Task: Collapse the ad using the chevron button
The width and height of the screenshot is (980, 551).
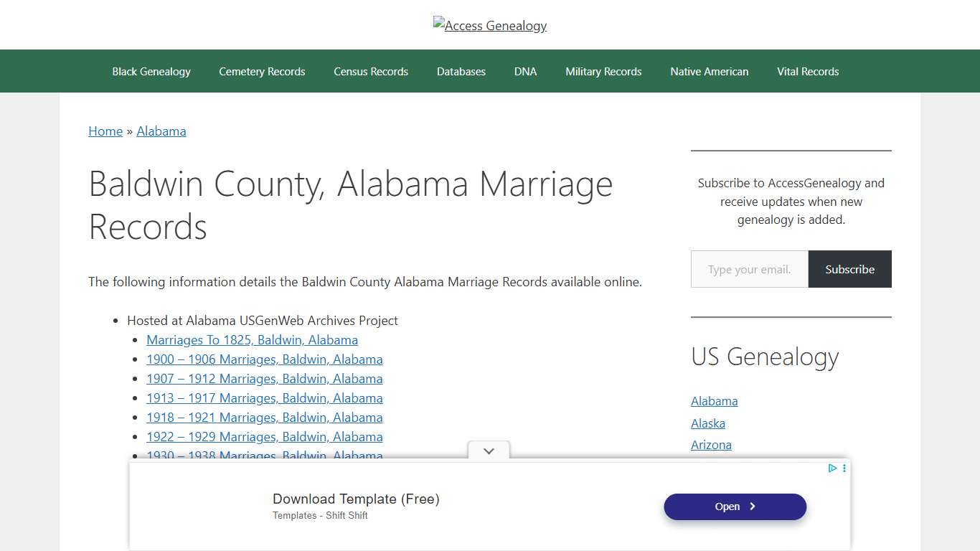Action: [x=489, y=451]
